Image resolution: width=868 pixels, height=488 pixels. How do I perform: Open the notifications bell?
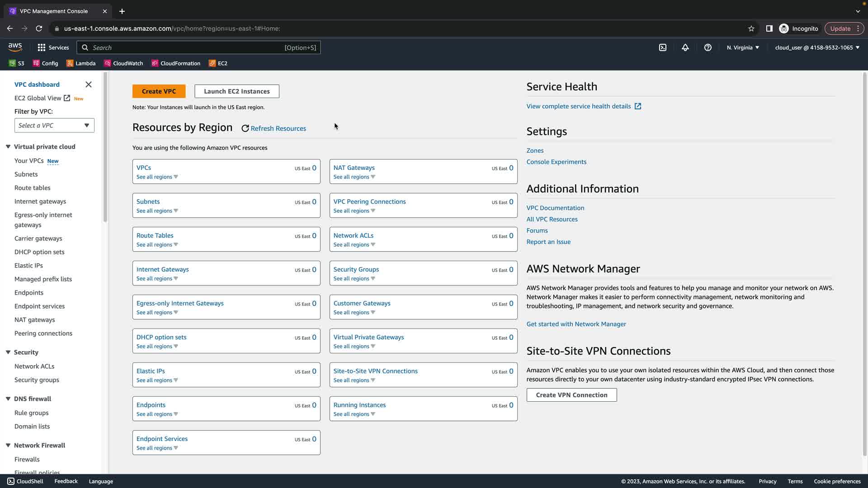coord(685,47)
